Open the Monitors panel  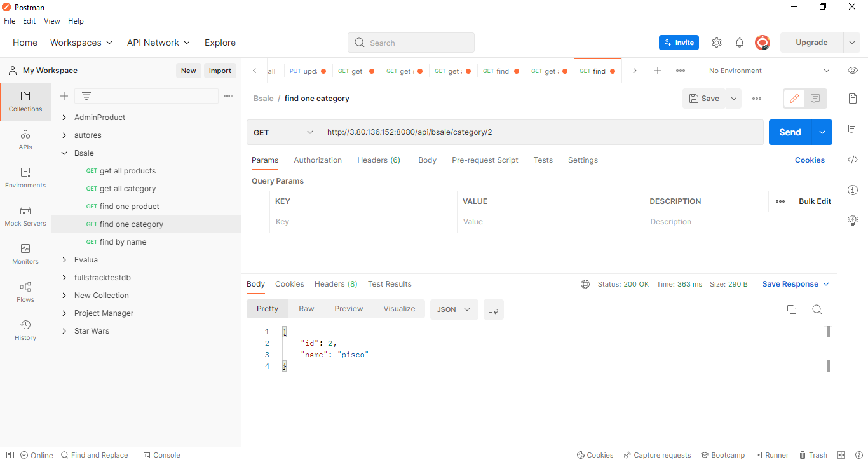[25, 254]
